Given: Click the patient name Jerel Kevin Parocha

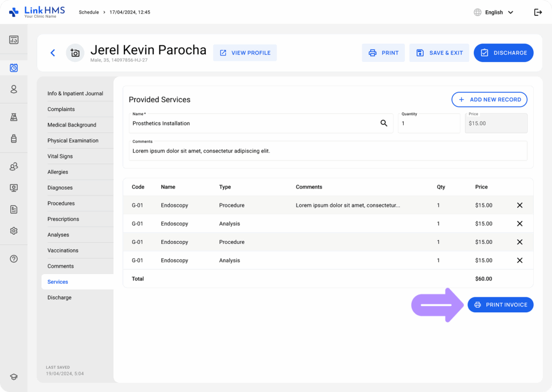Looking at the screenshot, I should 148,50.
